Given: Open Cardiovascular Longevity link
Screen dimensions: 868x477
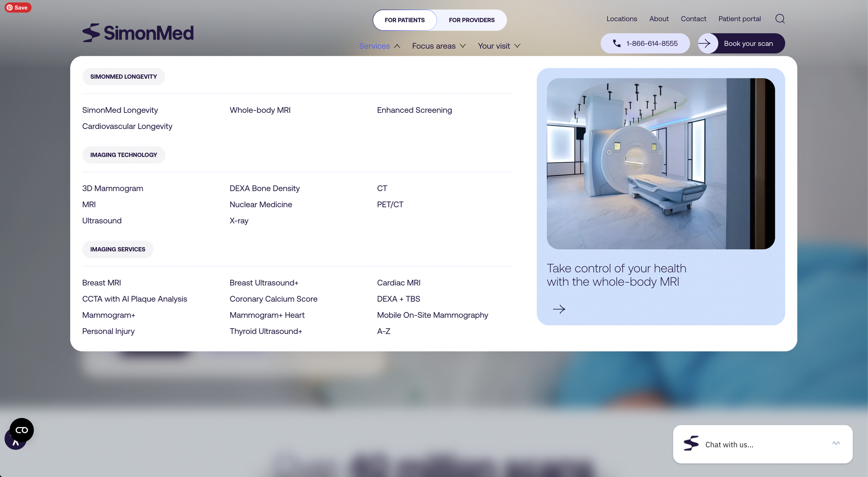Looking at the screenshot, I should point(127,126).
